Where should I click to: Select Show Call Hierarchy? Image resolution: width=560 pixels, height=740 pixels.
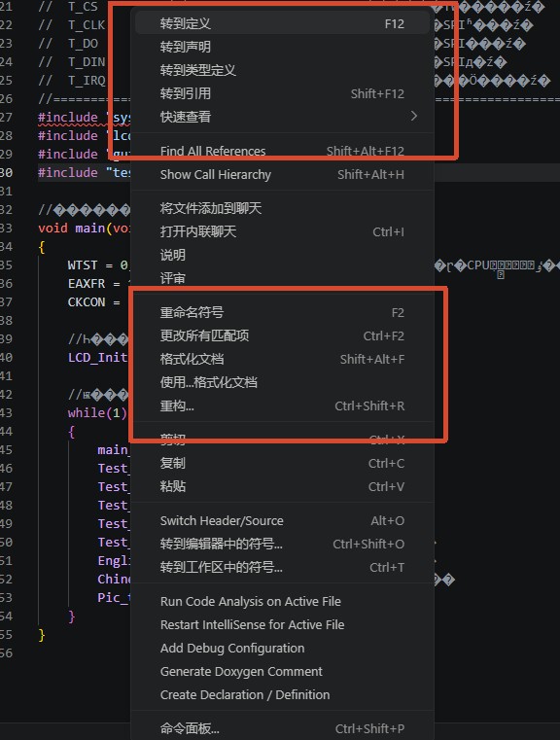[282, 175]
